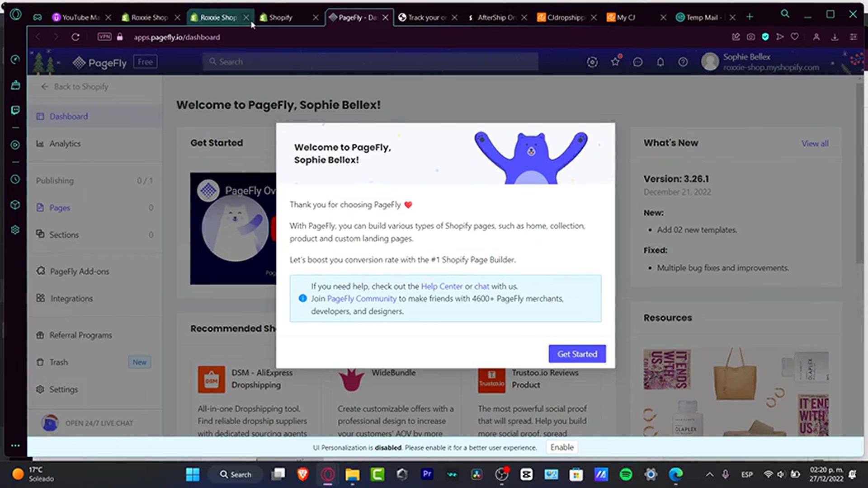868x488 pixels.
Task: Open Integrations in the sidebar
Action: coord(95,299)
